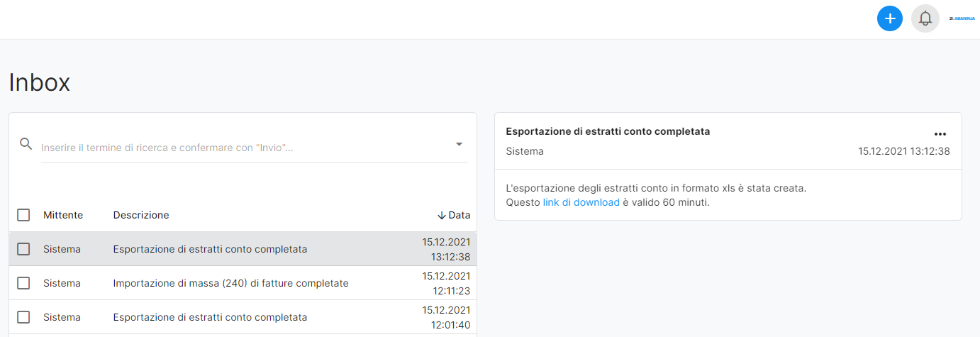Click the sort arrow next to Data
980x337 pixels.
pyautogui.click(x=441, y=215)
